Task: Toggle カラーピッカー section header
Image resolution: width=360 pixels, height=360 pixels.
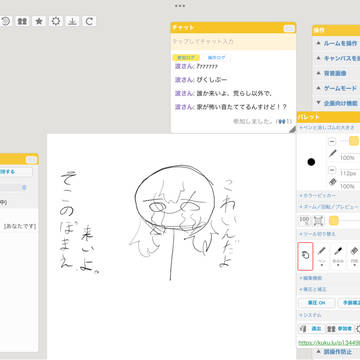Action: [x=328, y=195]
